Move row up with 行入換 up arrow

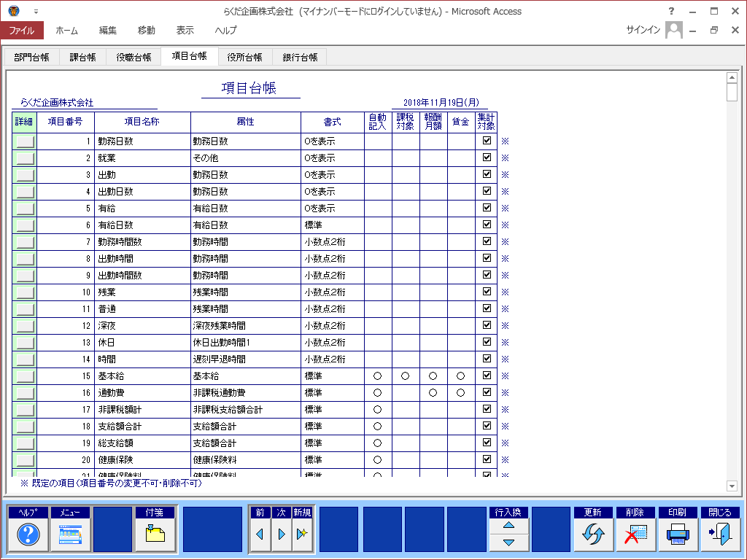point(508,526)
